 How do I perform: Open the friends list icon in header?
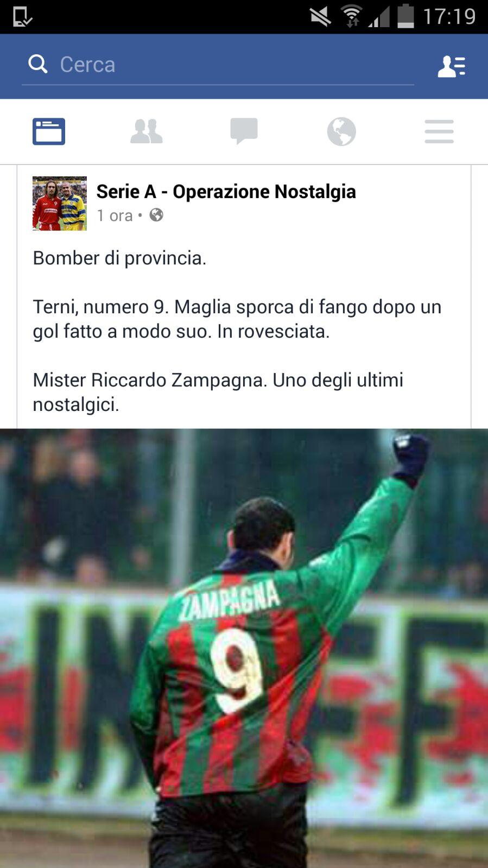point(452,66)
